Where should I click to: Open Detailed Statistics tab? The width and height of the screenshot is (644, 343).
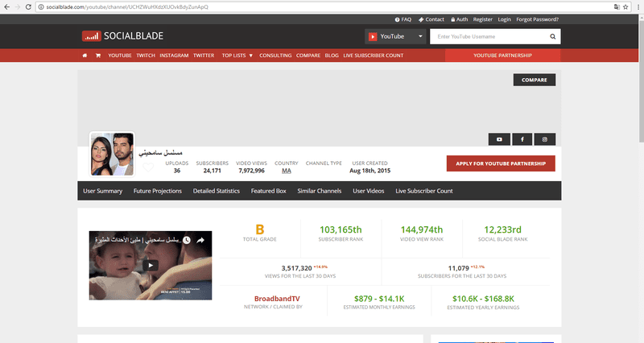point(216,191)
